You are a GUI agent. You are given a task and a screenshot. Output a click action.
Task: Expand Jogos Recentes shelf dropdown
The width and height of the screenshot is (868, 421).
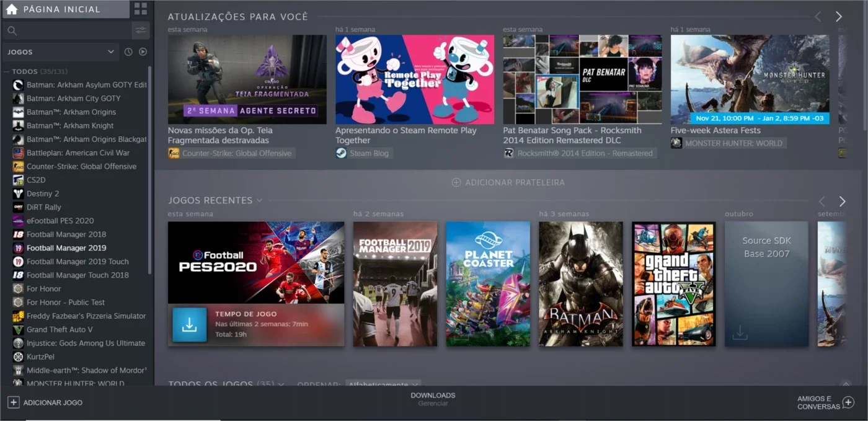pos(259,200)
